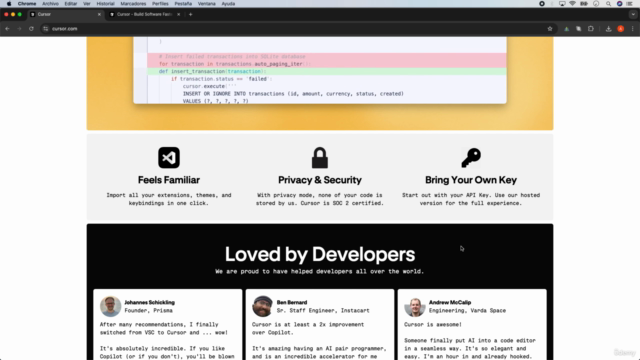Close the 'Cursor - Build Software' tab

[x=178, y=14]
